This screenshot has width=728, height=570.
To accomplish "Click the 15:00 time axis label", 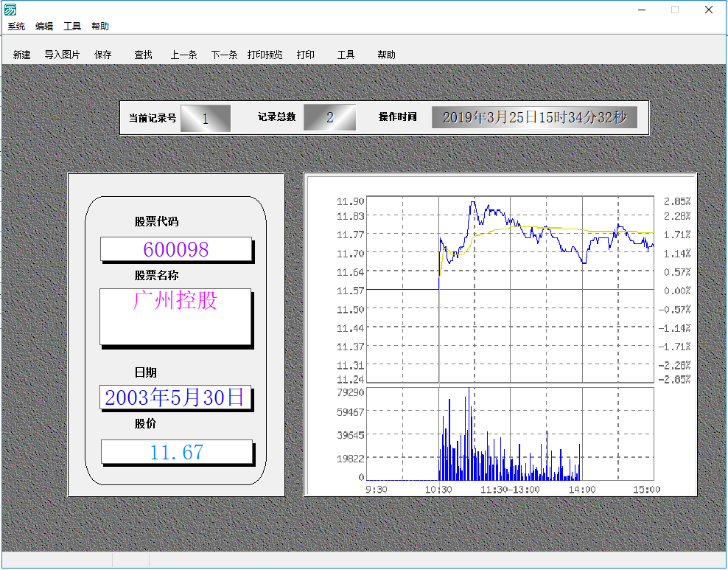I will [x=646, y=489].
